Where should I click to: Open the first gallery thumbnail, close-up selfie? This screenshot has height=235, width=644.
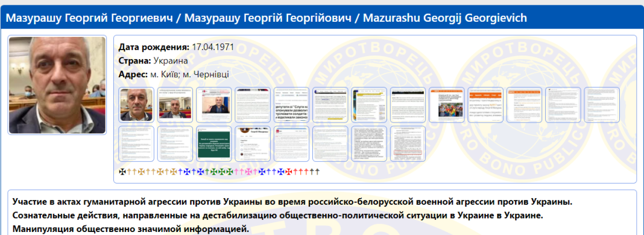(137, 105)
